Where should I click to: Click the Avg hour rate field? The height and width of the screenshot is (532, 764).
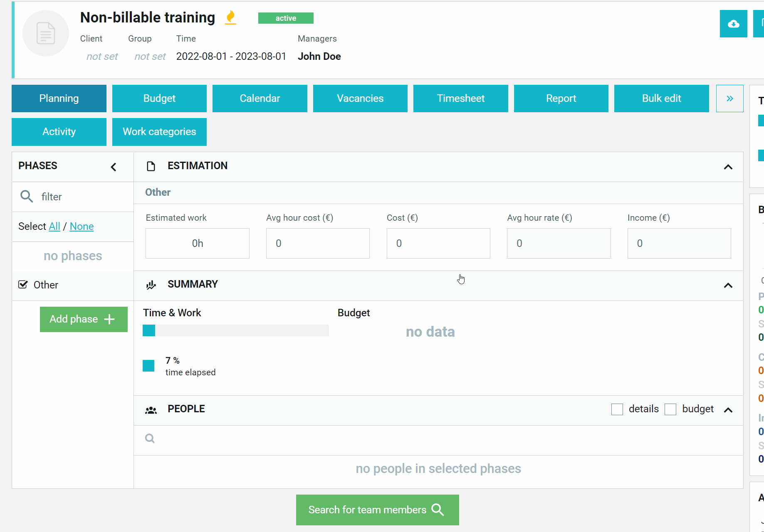click(559, 243)
